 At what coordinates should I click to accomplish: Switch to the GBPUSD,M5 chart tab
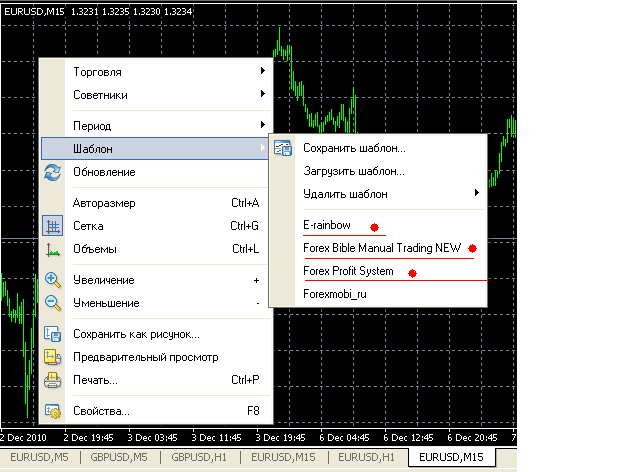119,457
